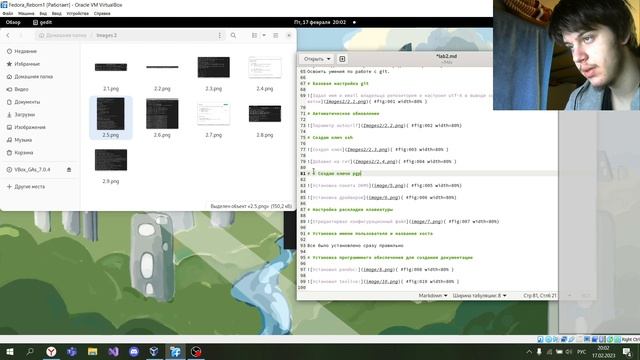Open VirtualBox Устройства menu
The image size is (640, 360).
(78, 13)
